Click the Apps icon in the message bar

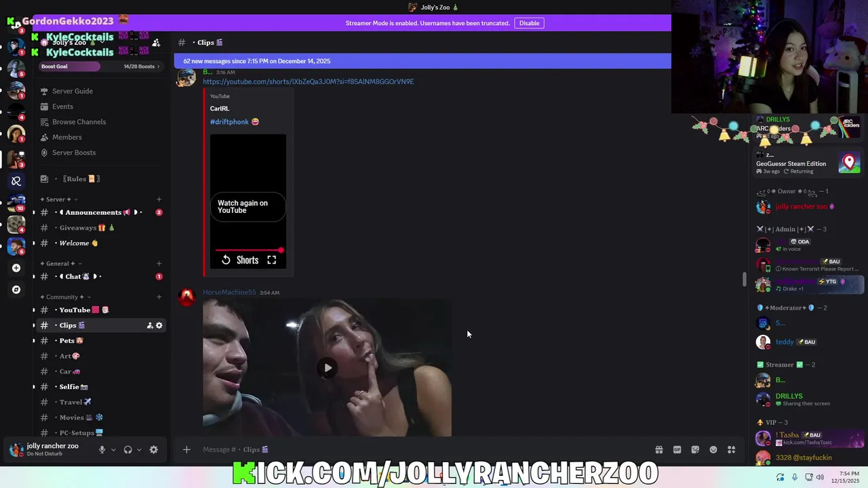[x=731, y=449]
